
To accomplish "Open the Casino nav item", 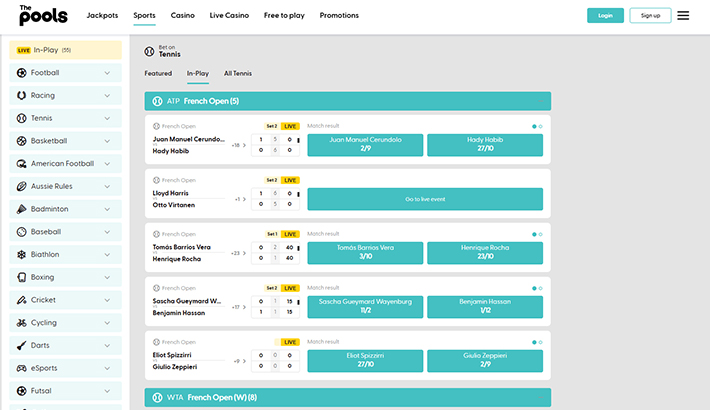I will coord(182,15).
